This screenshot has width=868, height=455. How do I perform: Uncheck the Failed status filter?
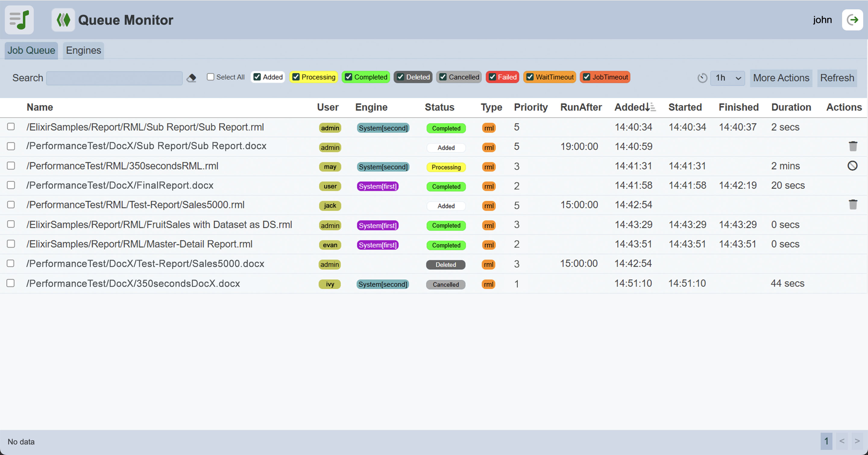[492, 77]
